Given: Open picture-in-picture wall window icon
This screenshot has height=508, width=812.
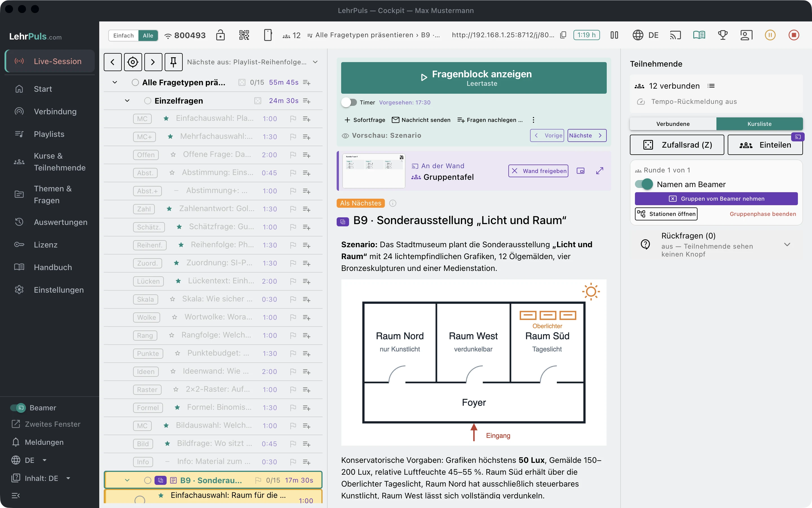Looking at the screenshot, I should point(581,171).
